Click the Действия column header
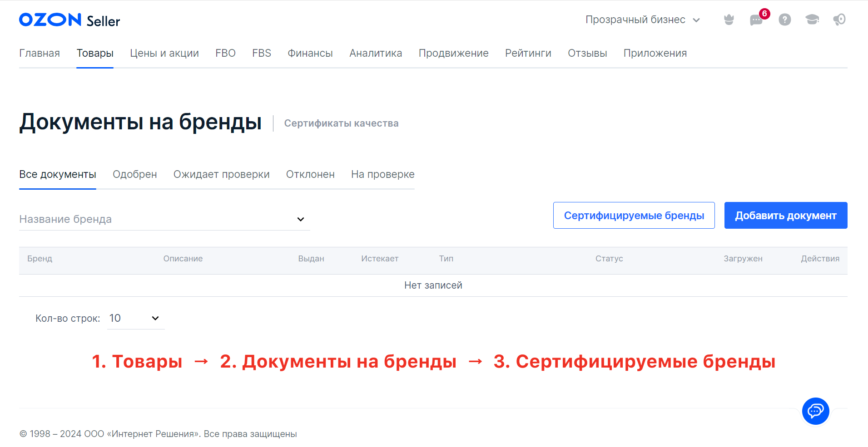 click(x=820, y=259)
